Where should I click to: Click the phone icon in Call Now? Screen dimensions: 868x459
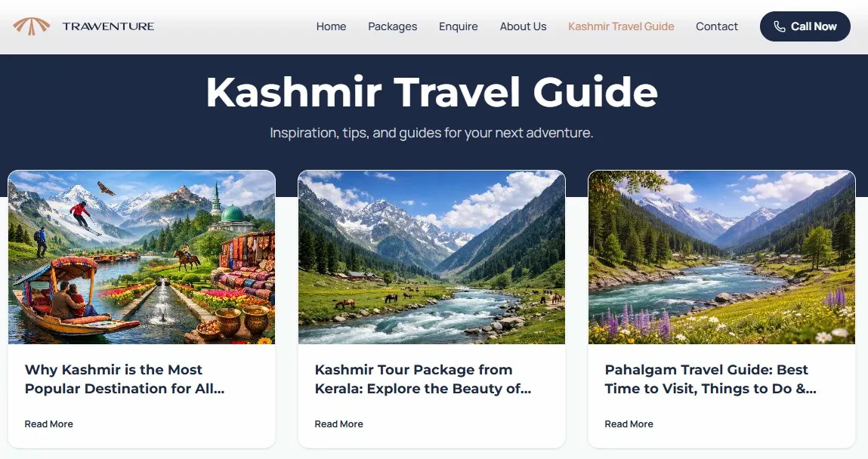(x=780, y=26)
